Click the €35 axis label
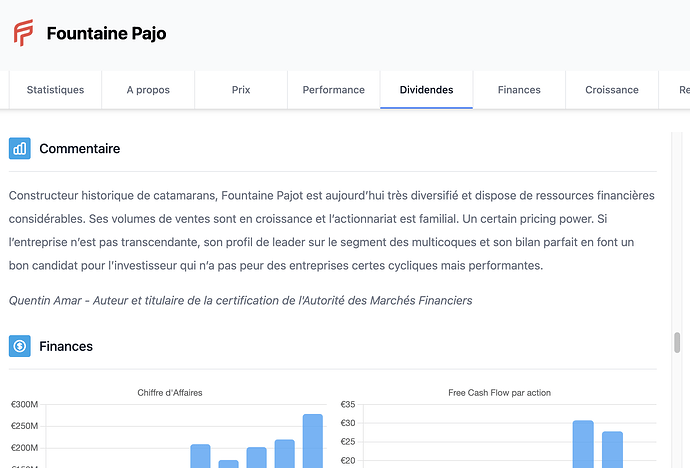Screen dimensions: 690x468 click(348, 404)
